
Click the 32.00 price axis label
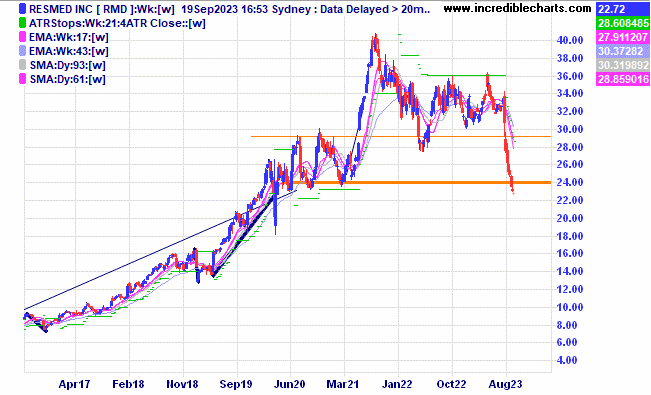pyautogui.click(x=570, y=111)
